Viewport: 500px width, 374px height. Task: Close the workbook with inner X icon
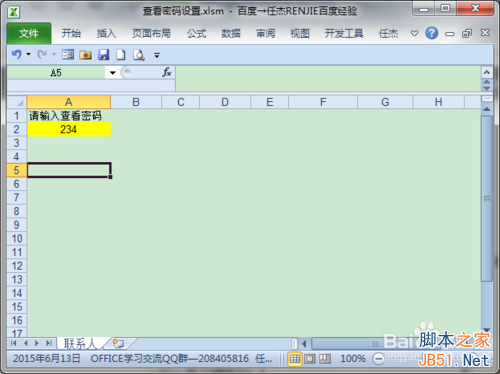[x=485, y=33]
